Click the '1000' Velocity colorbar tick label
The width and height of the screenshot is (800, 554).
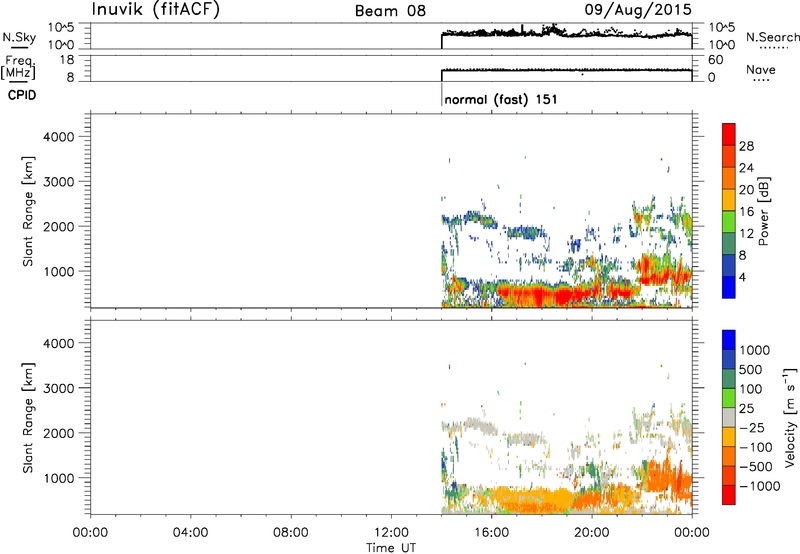pyautogui.click(x=754, y=350)
